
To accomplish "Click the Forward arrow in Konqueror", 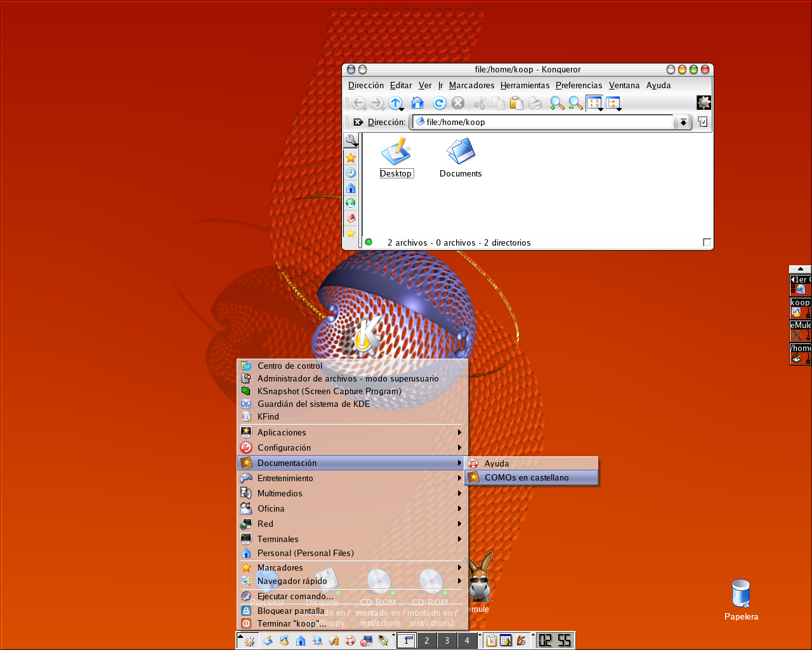I will [x=377, y=103].
